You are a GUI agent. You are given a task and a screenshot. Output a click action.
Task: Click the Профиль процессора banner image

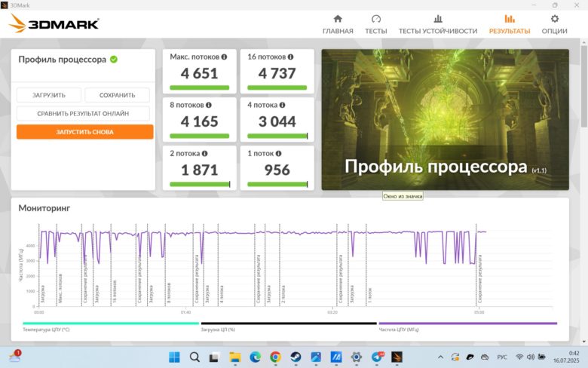click(x=445, y=119)
